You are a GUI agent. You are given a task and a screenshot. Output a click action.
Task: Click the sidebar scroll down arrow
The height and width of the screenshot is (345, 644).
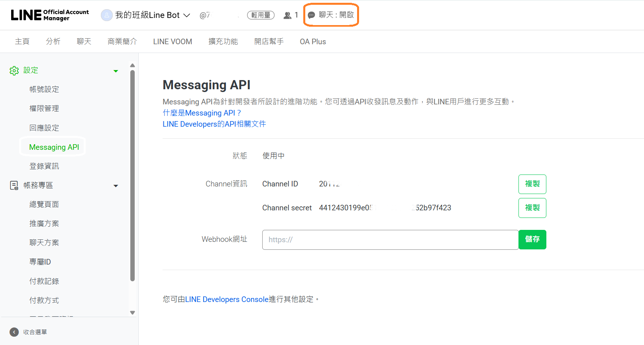[133, 313]
